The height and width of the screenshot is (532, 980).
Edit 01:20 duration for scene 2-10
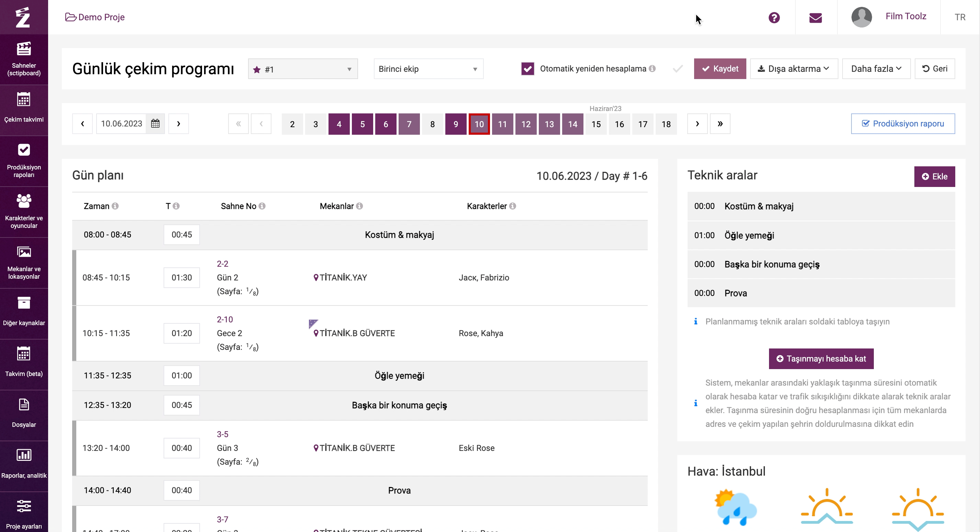pyautogui.click(x=181, y=333)
